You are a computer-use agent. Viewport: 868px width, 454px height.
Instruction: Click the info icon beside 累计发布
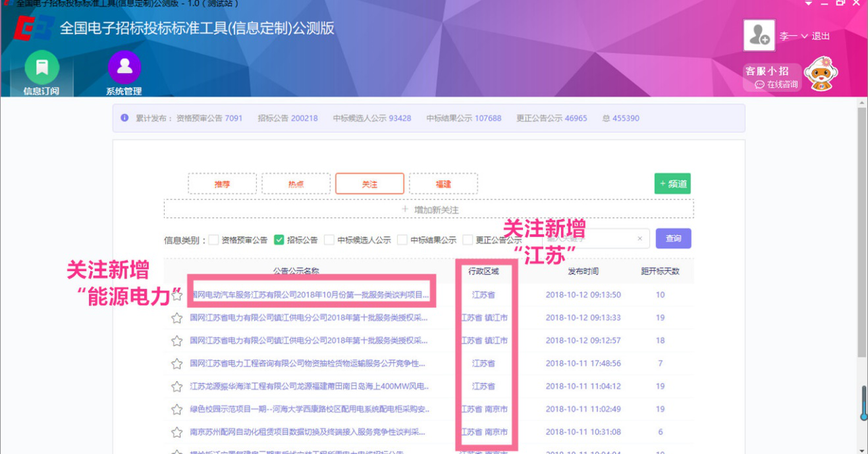click(124, 118)
